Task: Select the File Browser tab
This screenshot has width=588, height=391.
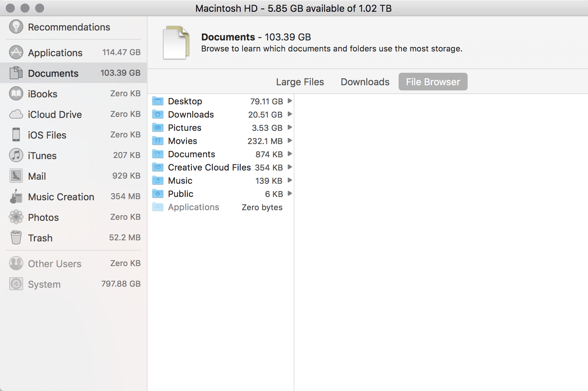Action: click(433, 82)
